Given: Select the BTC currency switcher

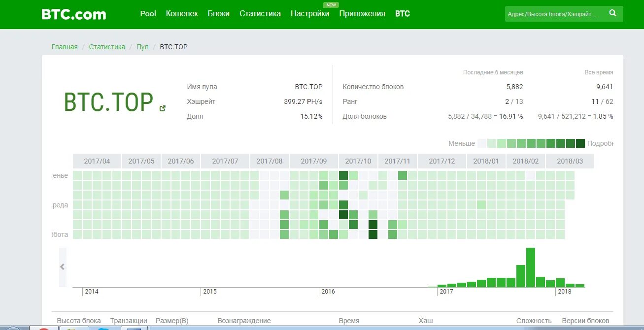Looking at the screenshot, I should 403,14.
